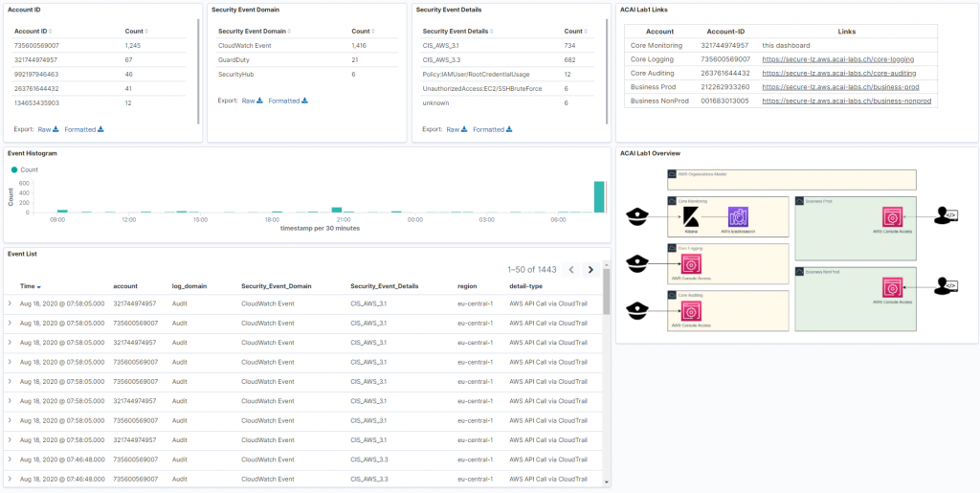The height and width of the screenshot is (493, 980).
Task: Expand the first event row at 07:58:05
Action: [x=10, y=303]
